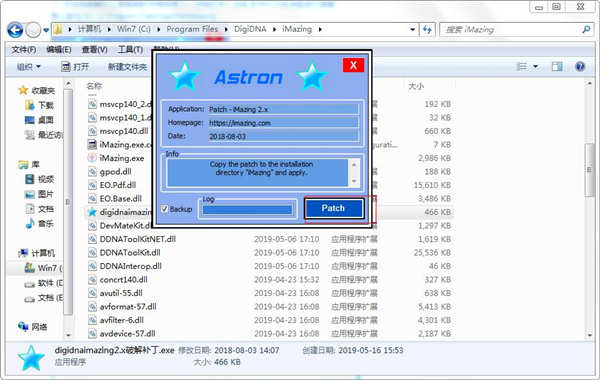Expand the arrow after Program Files breadcrumb
Image resolution: width=600 pixels, height=380 pixels.
point(226,29)
